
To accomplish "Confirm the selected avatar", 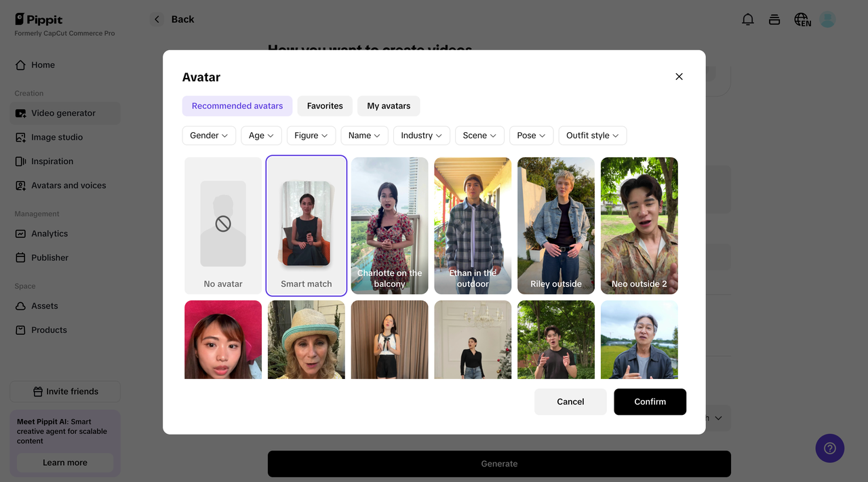I will [650, 401].
